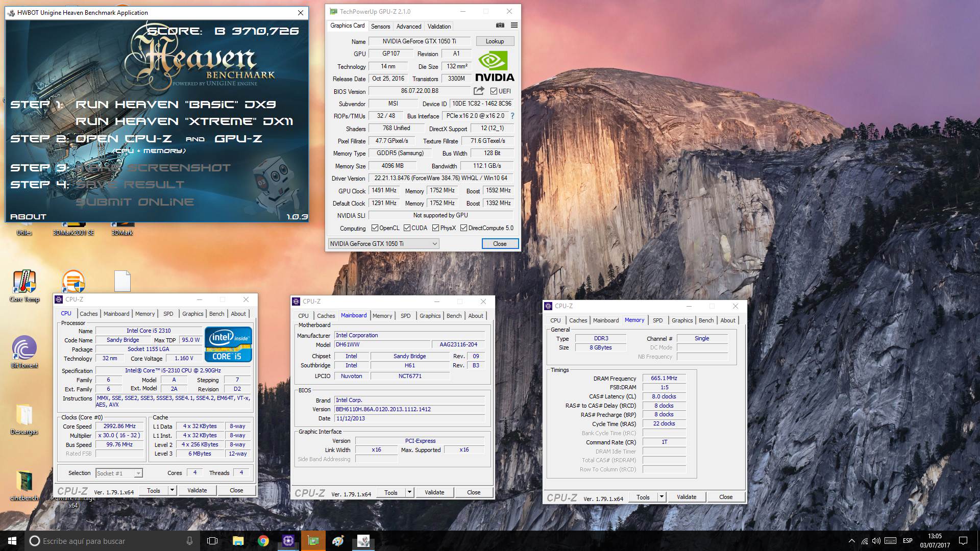The width and height of the screenshot is (980, 551).
Task: Click BIOS export share icon in GPU-Z
Action: [x=479, y=91]
